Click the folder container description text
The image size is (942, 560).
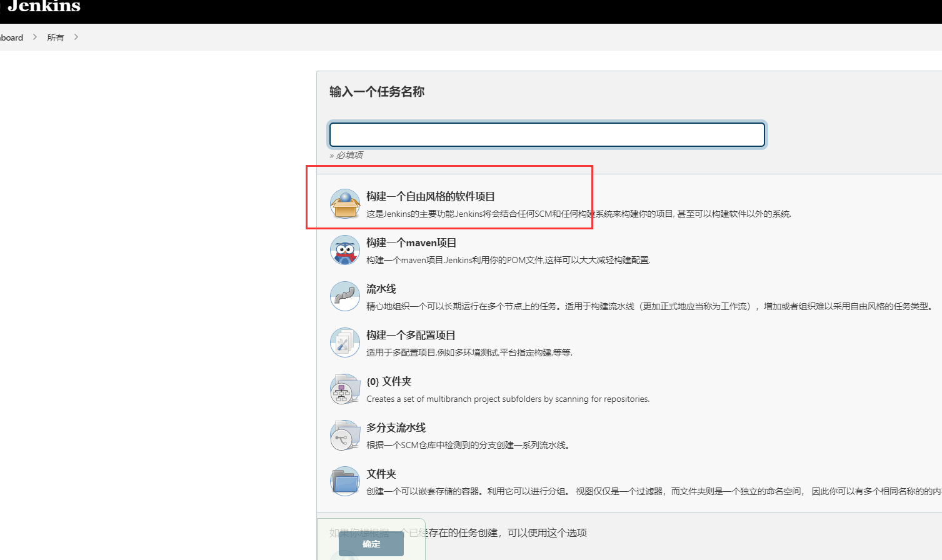(654, 491)
